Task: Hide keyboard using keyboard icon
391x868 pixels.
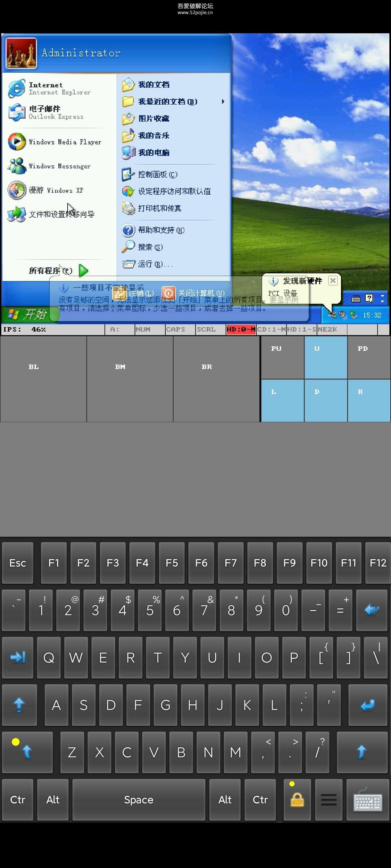Action: [x=367, y=800]
